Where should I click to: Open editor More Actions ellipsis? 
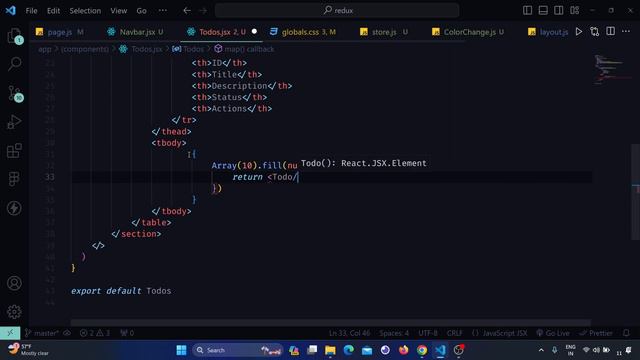626,31
